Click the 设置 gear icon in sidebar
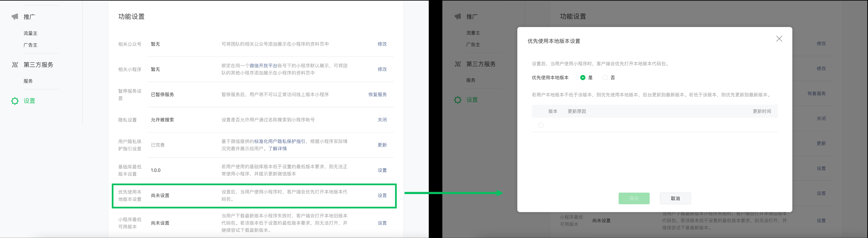The width and height of the screenshot is (868, 238). point(15,101)
